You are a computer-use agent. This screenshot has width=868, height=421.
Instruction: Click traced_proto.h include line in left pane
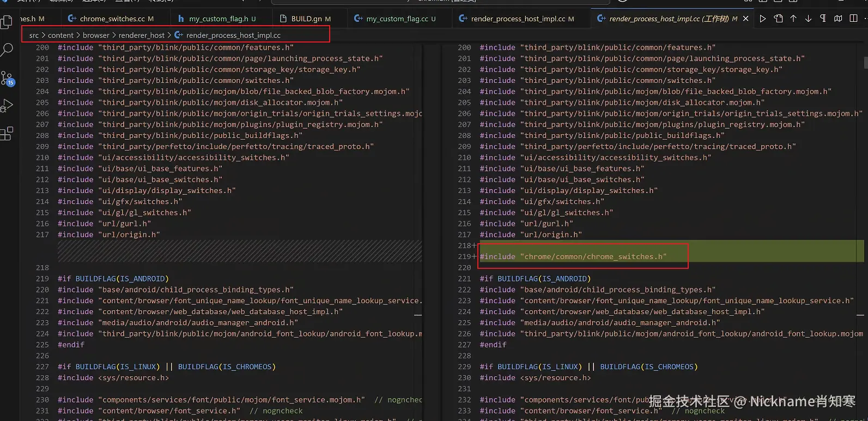point(216,146)
